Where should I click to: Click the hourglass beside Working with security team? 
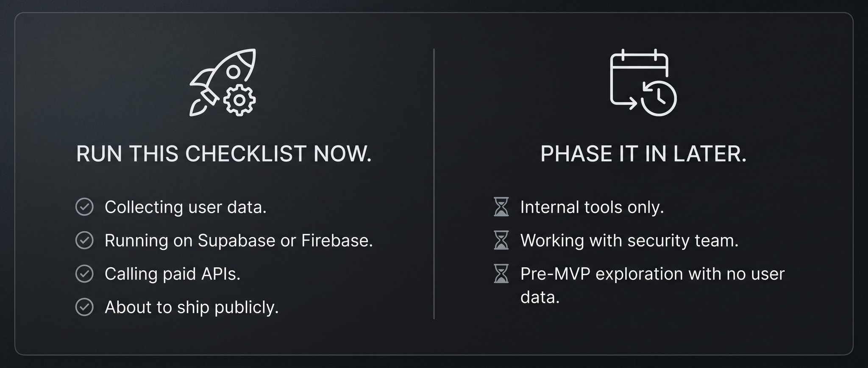[x=501, y=241]
